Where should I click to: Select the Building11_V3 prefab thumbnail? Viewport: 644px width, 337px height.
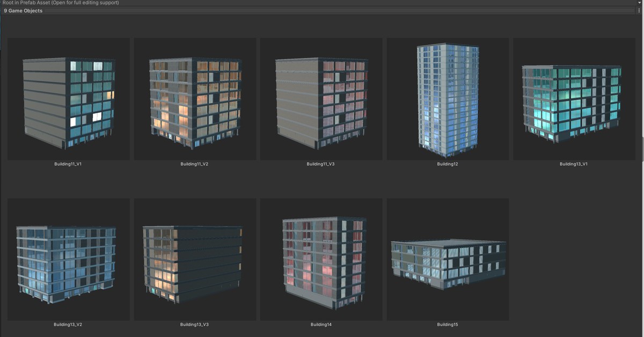(320, 99)
